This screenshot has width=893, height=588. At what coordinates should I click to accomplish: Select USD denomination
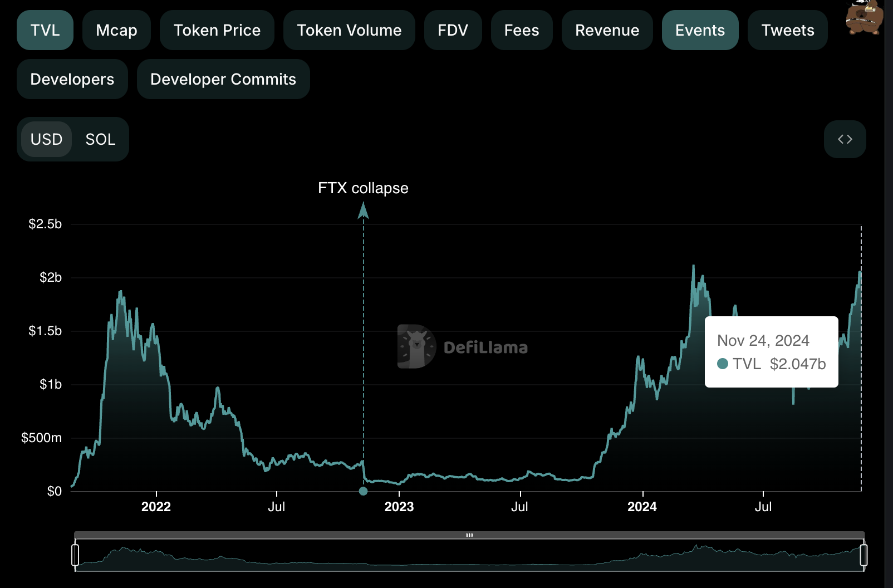(x=47, y=139)
